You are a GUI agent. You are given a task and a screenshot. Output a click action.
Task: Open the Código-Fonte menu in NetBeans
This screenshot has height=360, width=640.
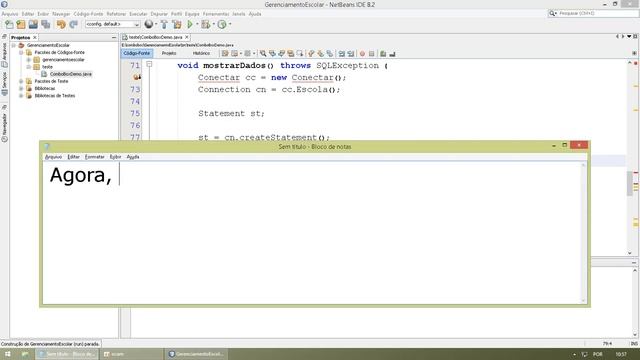pyautogui.click(x=88, y=14)
